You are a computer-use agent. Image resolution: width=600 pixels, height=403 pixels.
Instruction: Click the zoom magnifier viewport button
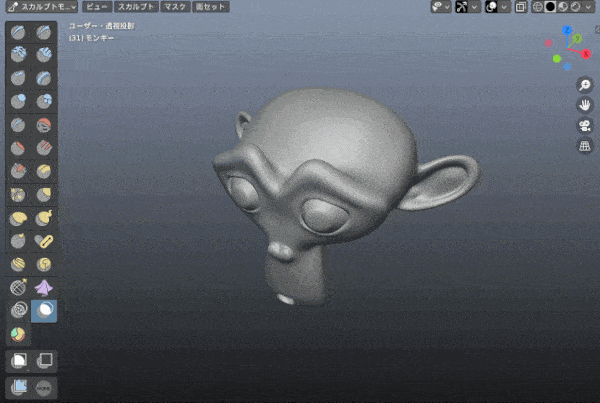point(585,85)
